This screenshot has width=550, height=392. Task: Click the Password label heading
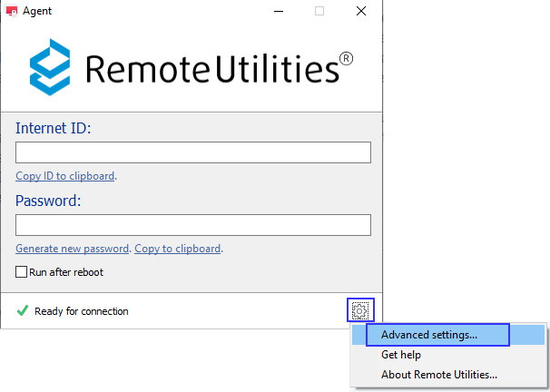(49, 201)
